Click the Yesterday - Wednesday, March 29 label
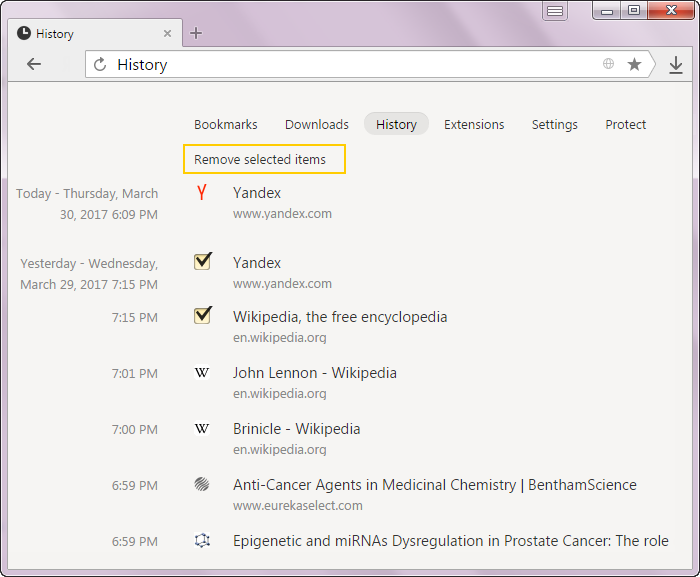Screen dimensions: 700x577 (89, 274)
